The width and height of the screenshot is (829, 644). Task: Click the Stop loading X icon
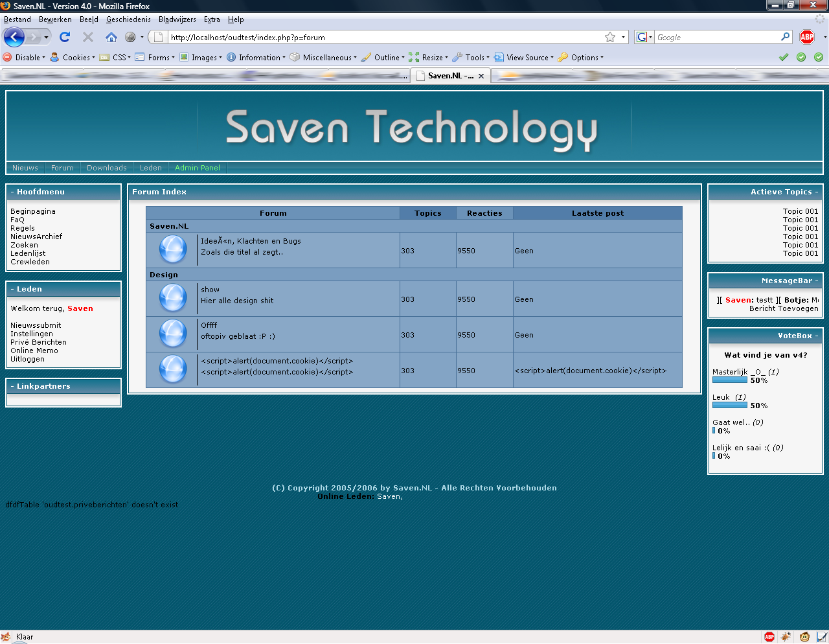88,37
